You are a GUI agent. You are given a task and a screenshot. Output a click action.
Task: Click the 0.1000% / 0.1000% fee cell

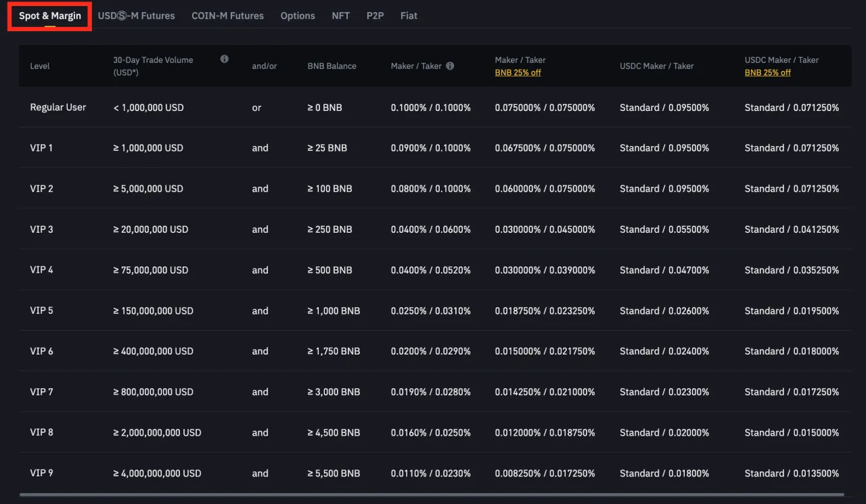pyautogui.click(x=431, y=108)
